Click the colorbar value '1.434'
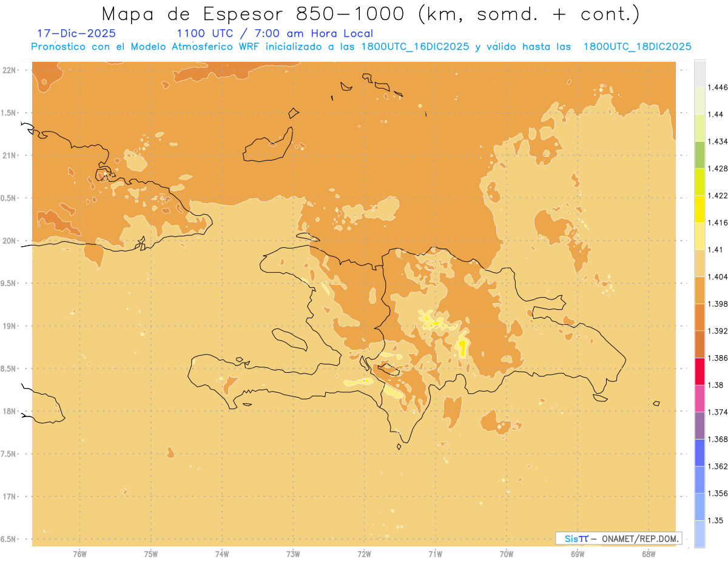This screenshot has height=562, width=728. click(x=718, y=141)
